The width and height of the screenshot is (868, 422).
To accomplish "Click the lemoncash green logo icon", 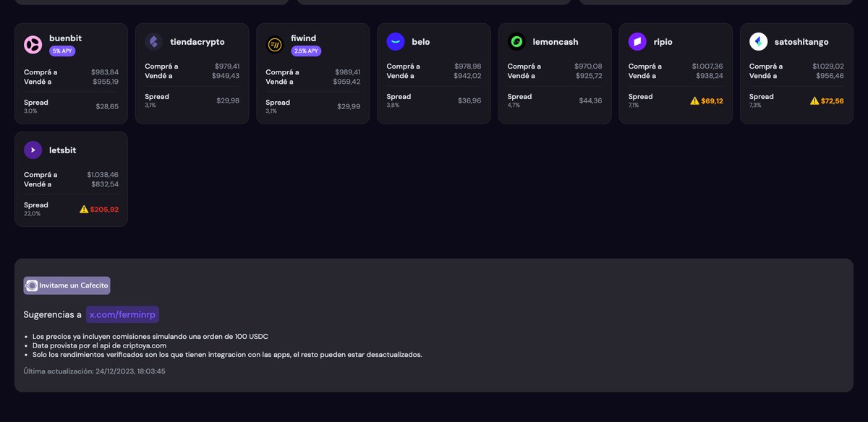I will coord(516,42).
